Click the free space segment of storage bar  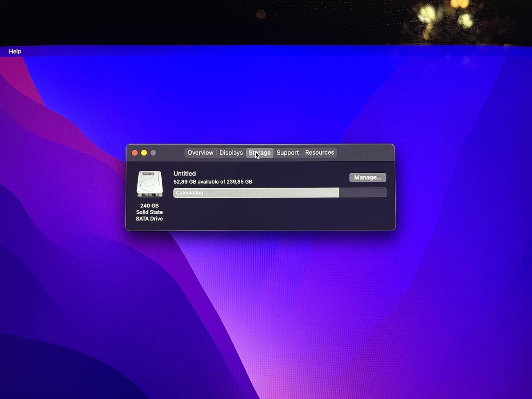coord(362,193)
